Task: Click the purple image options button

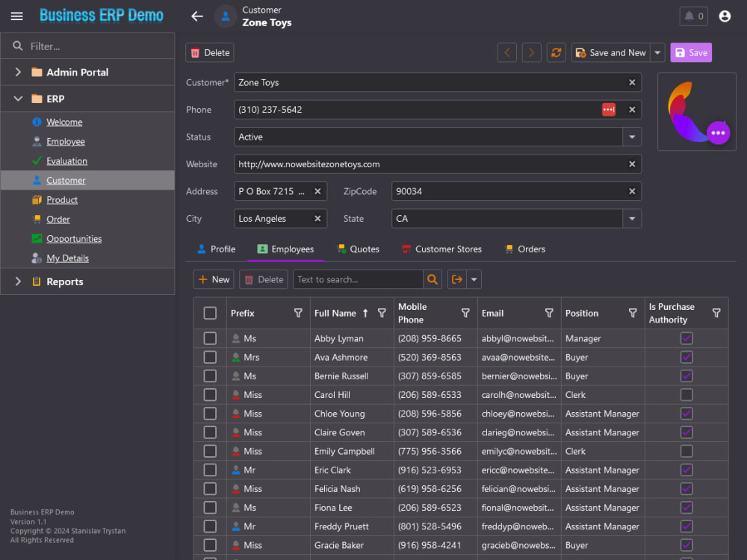Action: 718,133
